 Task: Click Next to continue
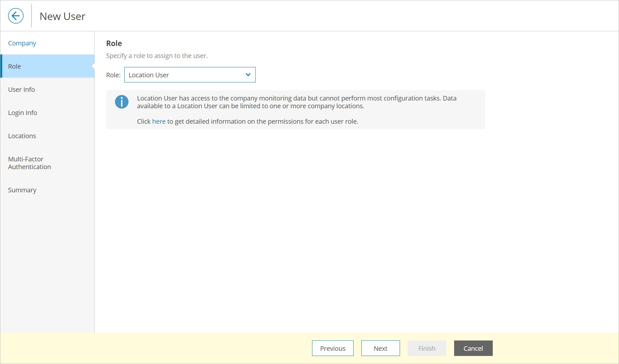click(380, 348)
